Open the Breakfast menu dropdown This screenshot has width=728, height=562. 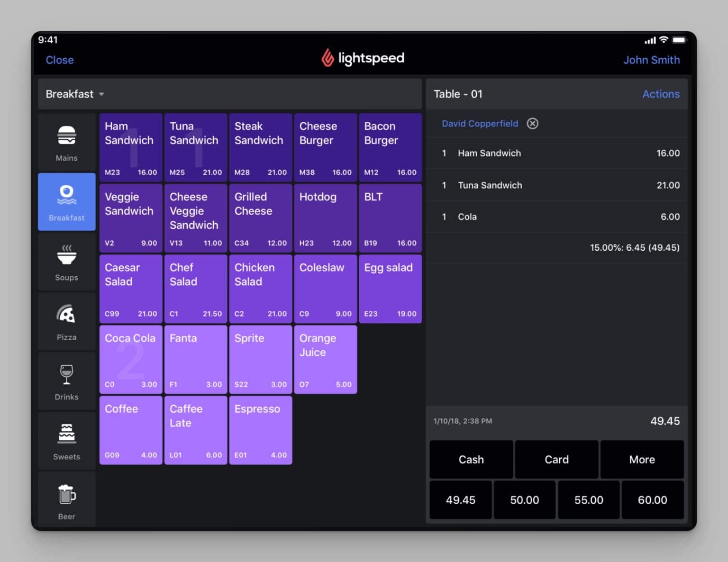coord(74,94)
